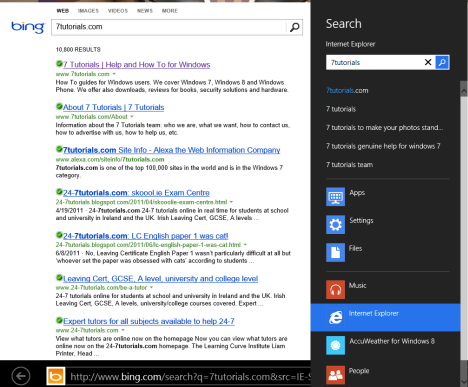Expand dropdown arrow after www.7tutorials.com/About URL
Viewport: 468px width, 387px height.
[132, 116]
